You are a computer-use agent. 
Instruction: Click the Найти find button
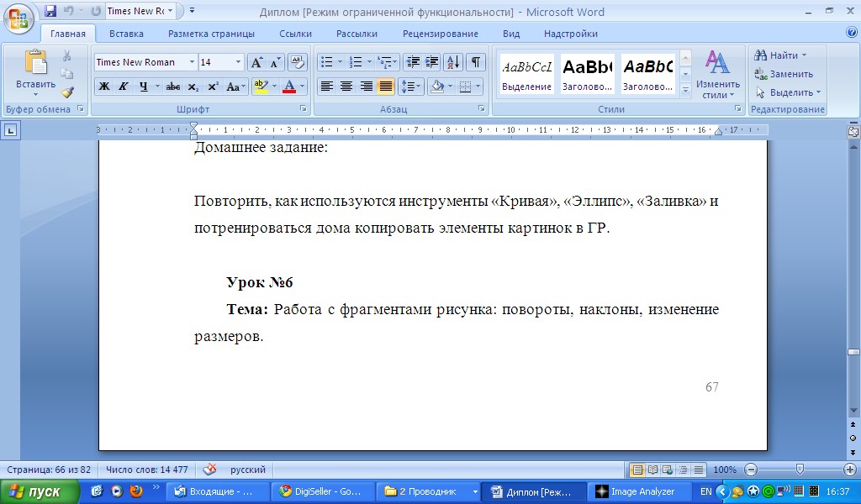781,55
